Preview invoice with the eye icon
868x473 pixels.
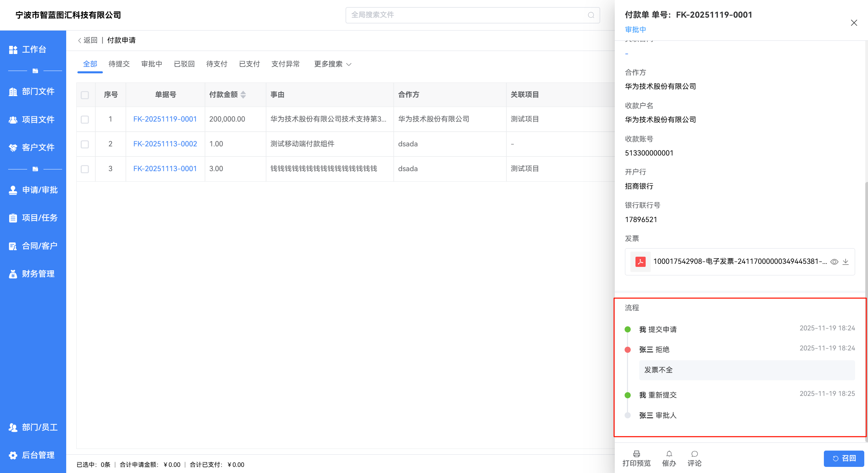point(834,262)
